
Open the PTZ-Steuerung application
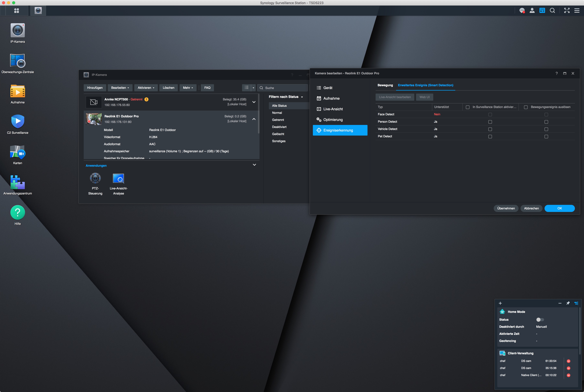tap(95, 179)
